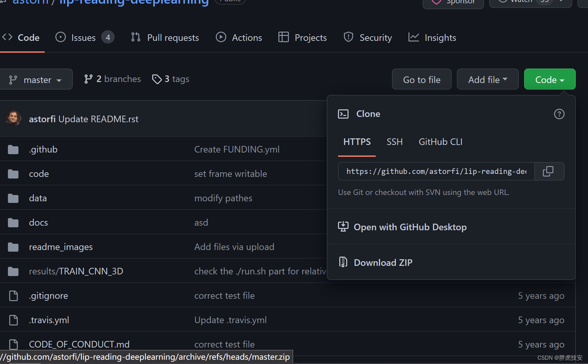This screenshot has width=588, height=364.
Task: Click the Insights graph icon
Action: tap(414, 37)
